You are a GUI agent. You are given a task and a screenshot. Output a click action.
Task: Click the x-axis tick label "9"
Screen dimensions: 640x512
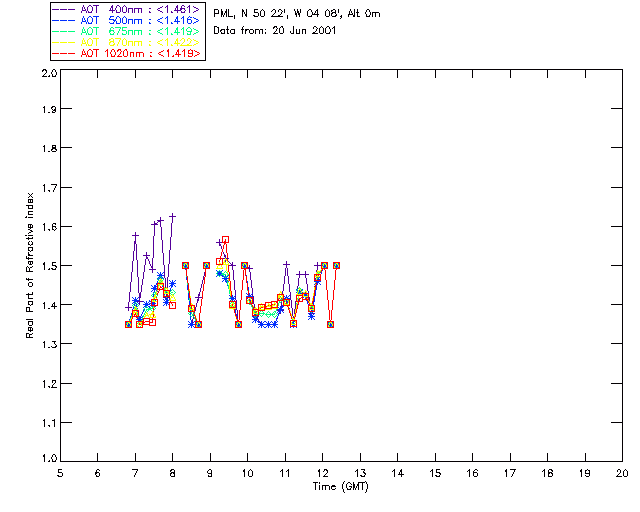[x=210, y=473]
